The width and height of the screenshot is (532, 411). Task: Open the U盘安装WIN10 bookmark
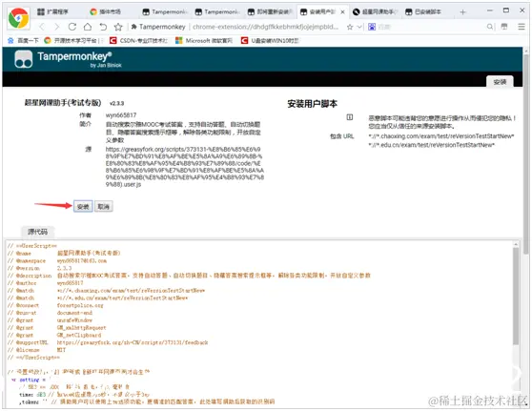tap(270, 41)
